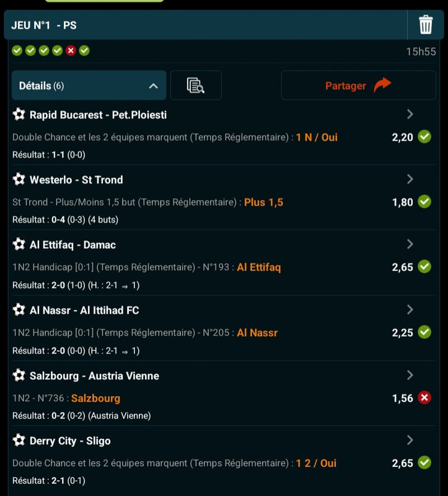448x496 pixels.
Task: Click third green status check under header
Action: (x=44, y=51)
